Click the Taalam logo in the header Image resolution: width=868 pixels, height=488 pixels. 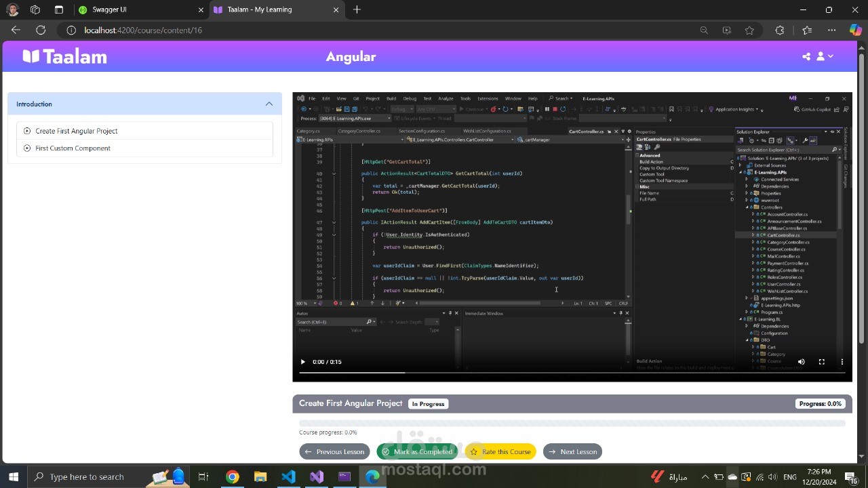[65, 57]
